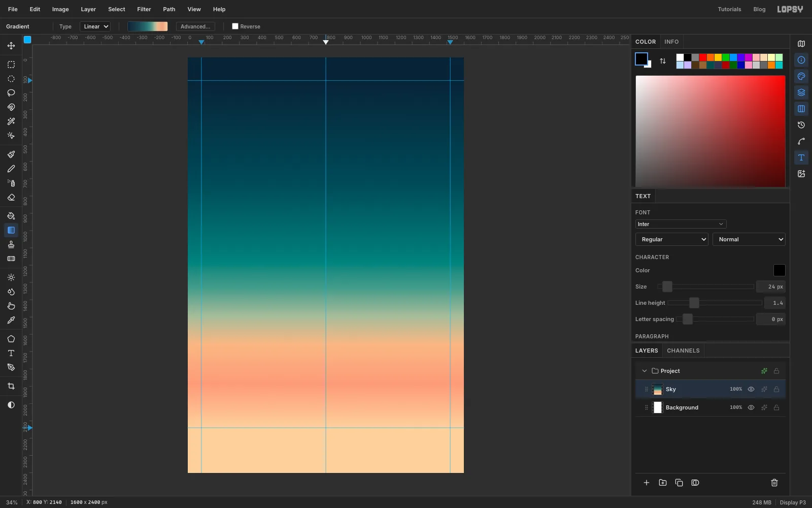Open the gradient Type dropdown
Image resolution: width=812 pixels, height=508 pixels.
pyautogui.click(x=95, y=26)
